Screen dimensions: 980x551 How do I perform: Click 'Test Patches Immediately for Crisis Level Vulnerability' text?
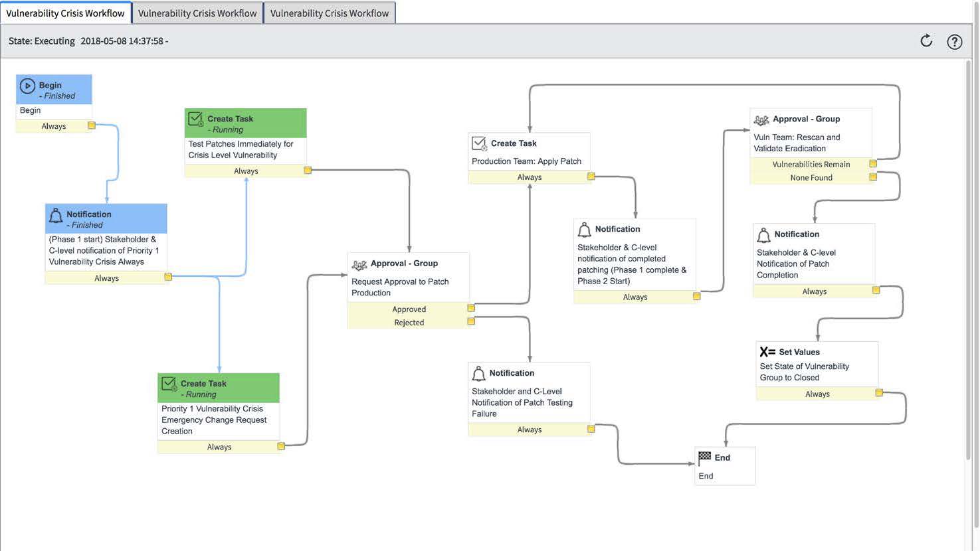pos(241,149)
